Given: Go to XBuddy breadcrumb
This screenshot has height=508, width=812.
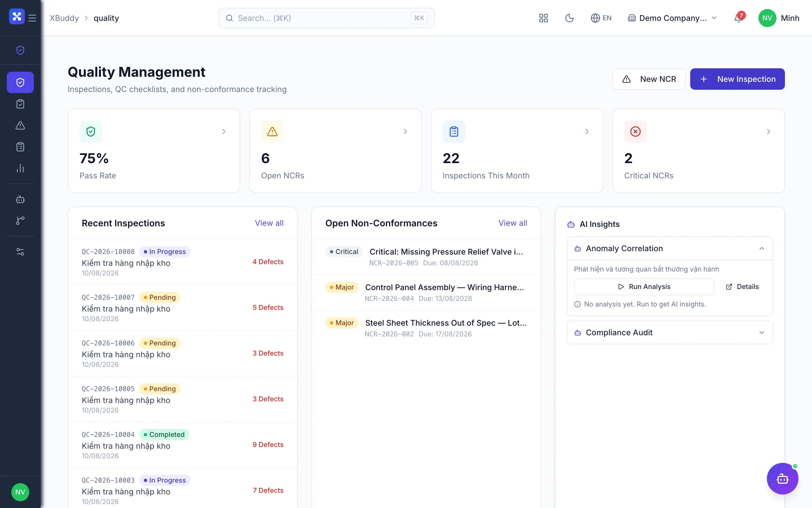Looking at the screenshot, I should 64,18.
